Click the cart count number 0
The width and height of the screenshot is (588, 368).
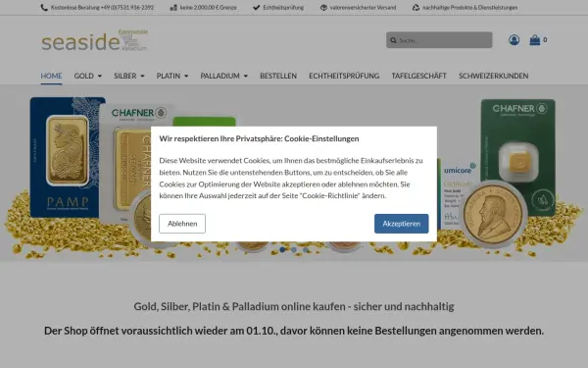(x=545, y=40)
